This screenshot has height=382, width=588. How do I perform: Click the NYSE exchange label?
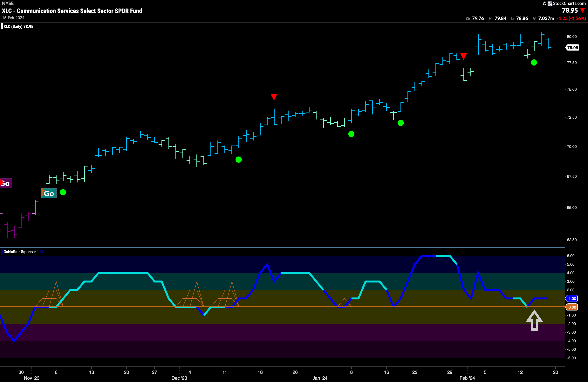(8, 3)
